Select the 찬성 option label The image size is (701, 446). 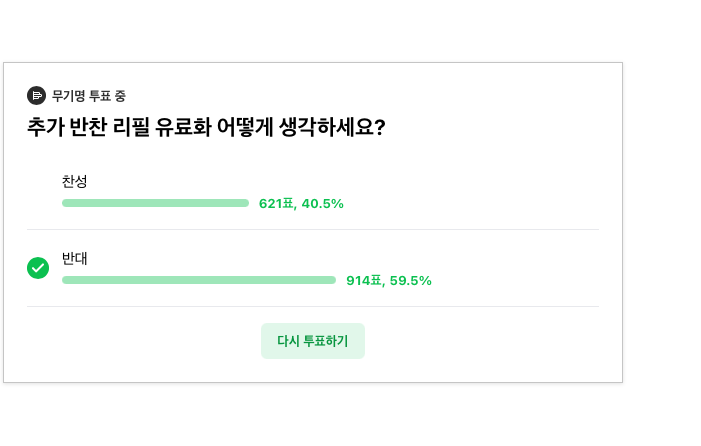tap(75, 181)
